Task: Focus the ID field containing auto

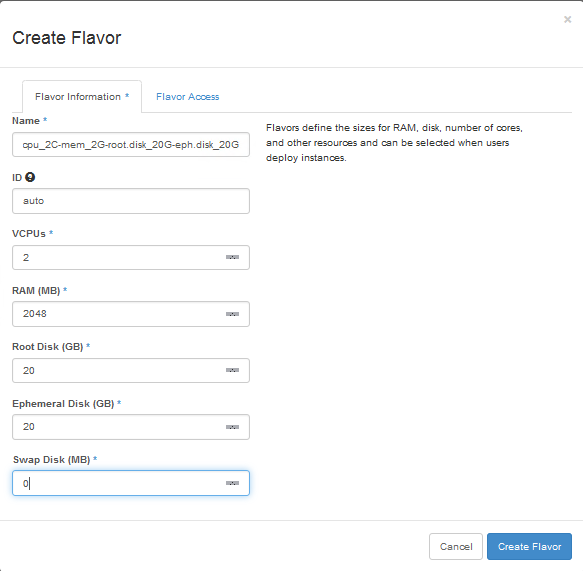Action: (131, 201)
